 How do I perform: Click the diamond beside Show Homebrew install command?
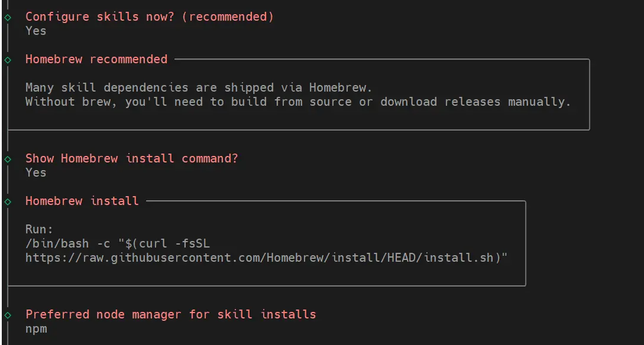click(x=8, y=159)
